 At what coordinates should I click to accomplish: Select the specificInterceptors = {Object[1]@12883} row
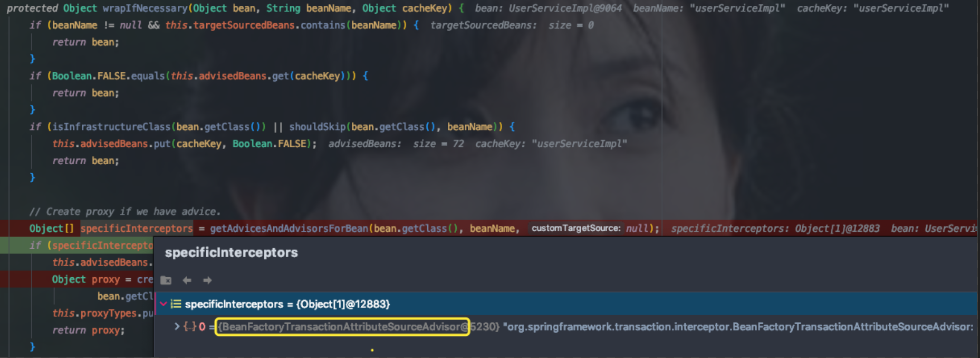(x=566, y=304)
